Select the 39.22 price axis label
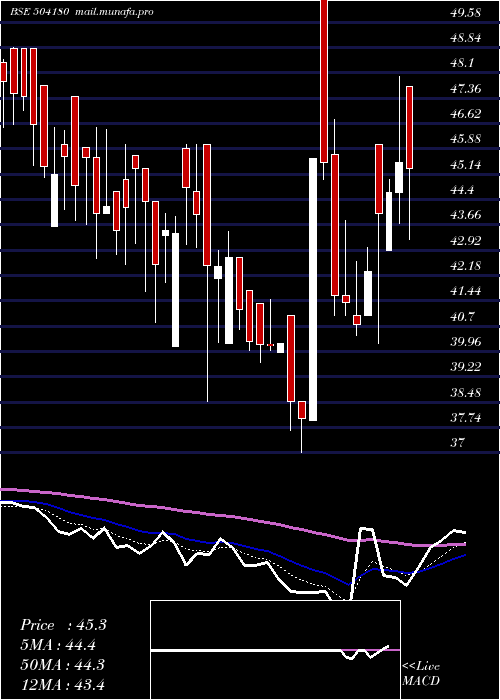The height and width of the screenshot is (700, 500). click(465, 367)
